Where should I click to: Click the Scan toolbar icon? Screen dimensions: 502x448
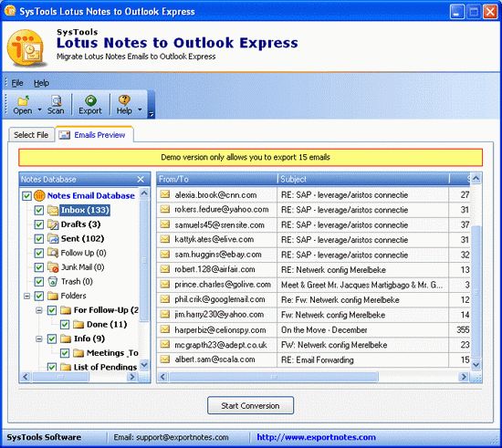coord(56,100)
